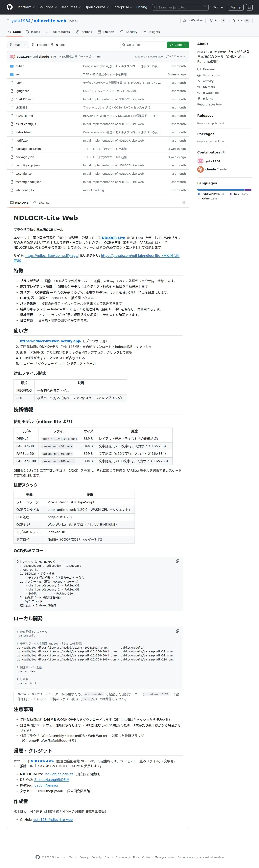Image resolution: width=259 pixels, height=868 pixels.
Task: Select the License tab above the README
Action: 42,202
